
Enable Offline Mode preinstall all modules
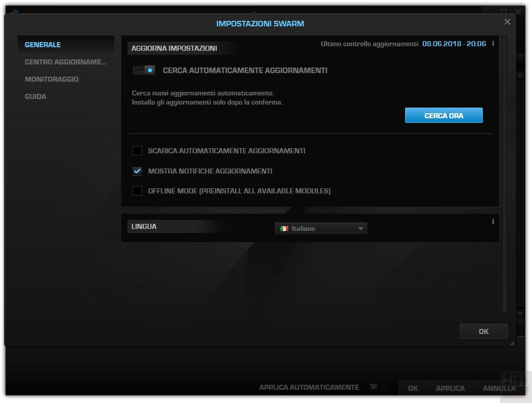coord(137,191)
